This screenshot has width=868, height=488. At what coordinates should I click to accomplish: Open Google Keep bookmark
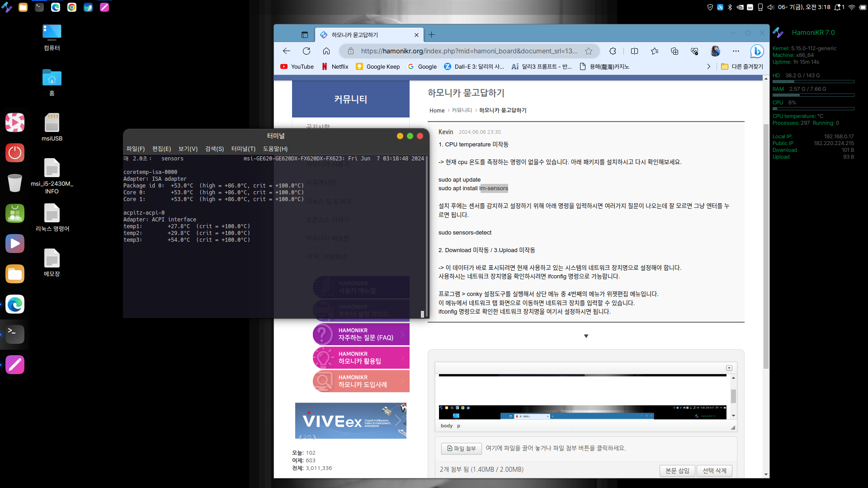click(378, 66)
